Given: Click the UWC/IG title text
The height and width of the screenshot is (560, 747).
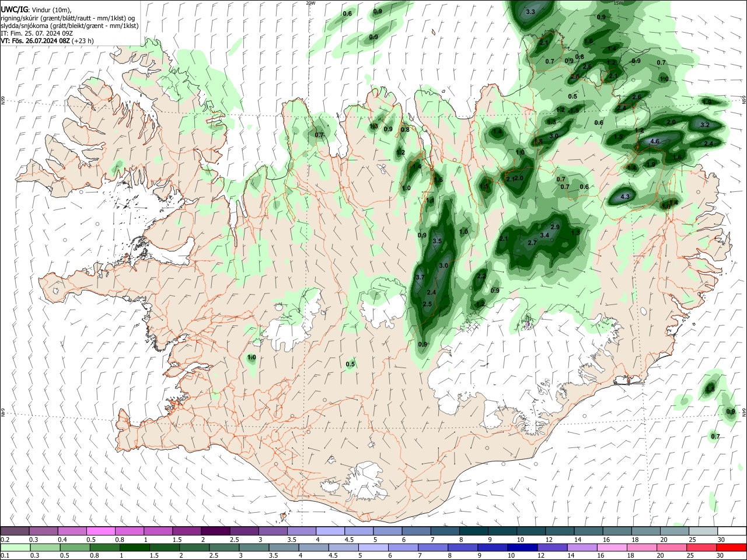Looking at the screenshot, I should pos(14,10).
